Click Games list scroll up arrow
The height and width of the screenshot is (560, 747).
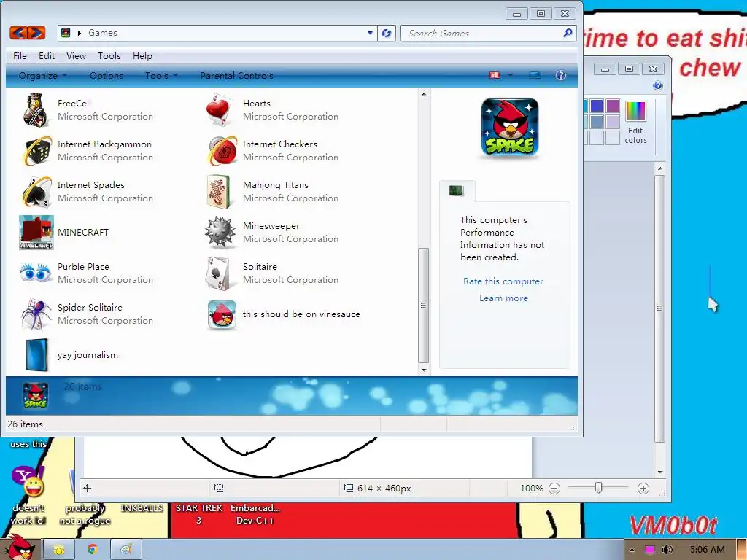click(x=424, y=94)
